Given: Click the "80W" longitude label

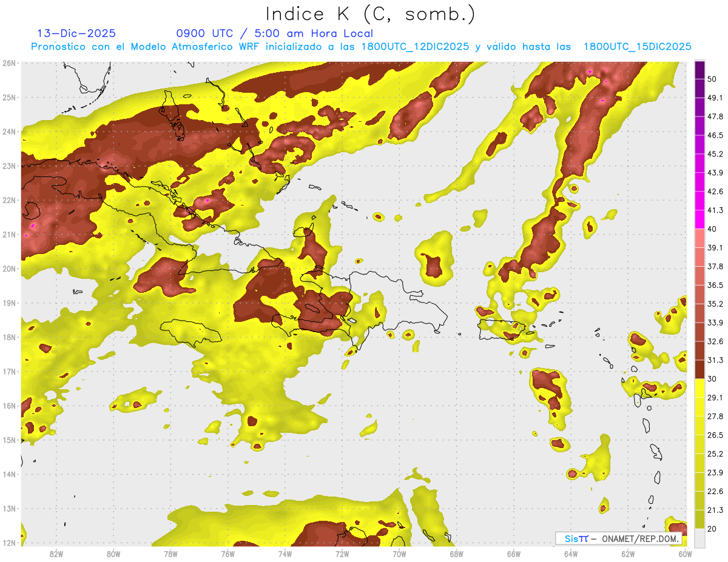Looking at the screenshot, I should coord(113,554).
